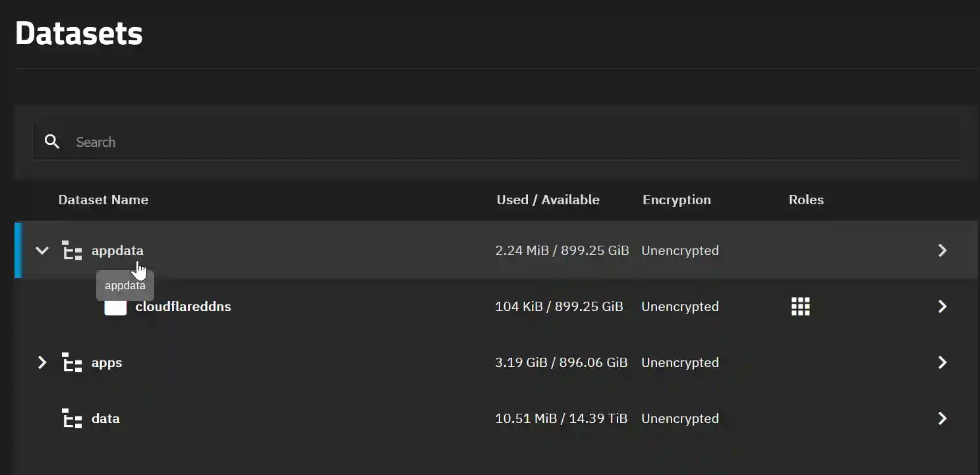Image resolution: width=980 pixels, height=475 pixels.
Task: Select the apps dataset name
Action: point(107,362)
